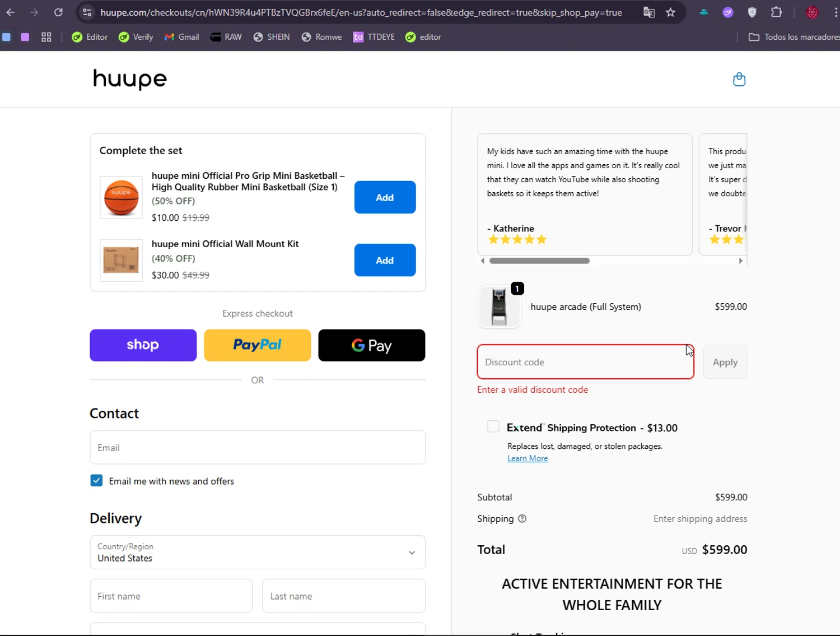Click the huupe arcade product thumbnail
840x636 pixels.
[x=499, y=307]
